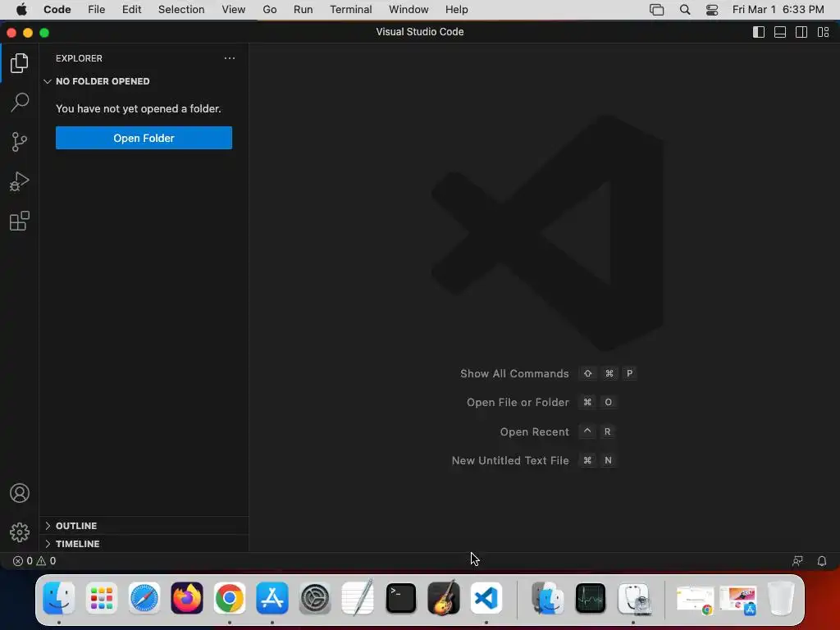The height and width of the screenshot is (630, 840).
Task: Open the Selection menu
Action: tap(181, 10)
